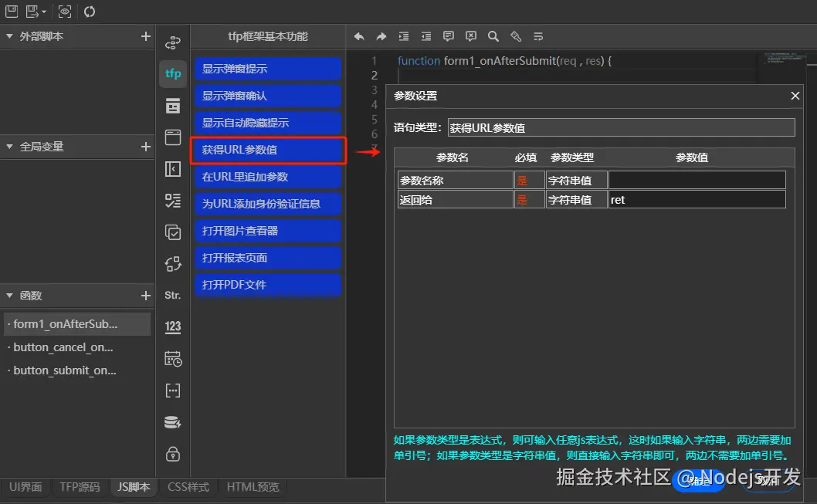This screenshot has height=504, width=817.
Task: Select the Str. string tool in sidebar
Action: pos(172,295)
